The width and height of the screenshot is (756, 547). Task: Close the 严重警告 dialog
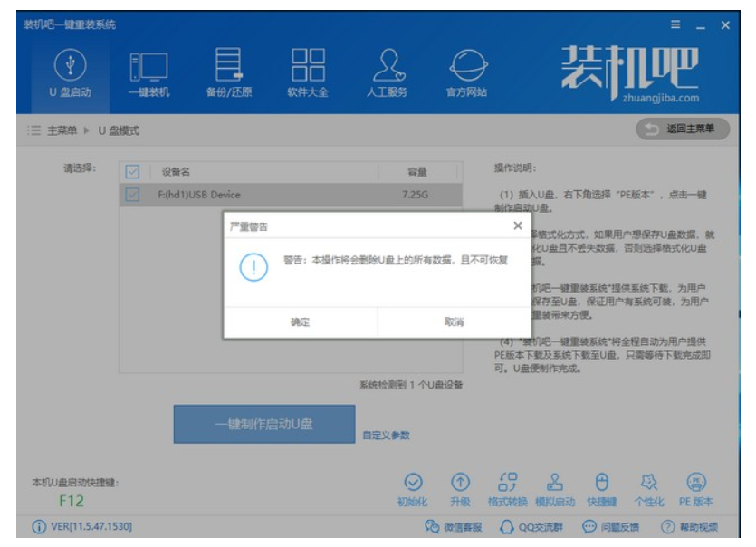[x=518, y=226]
